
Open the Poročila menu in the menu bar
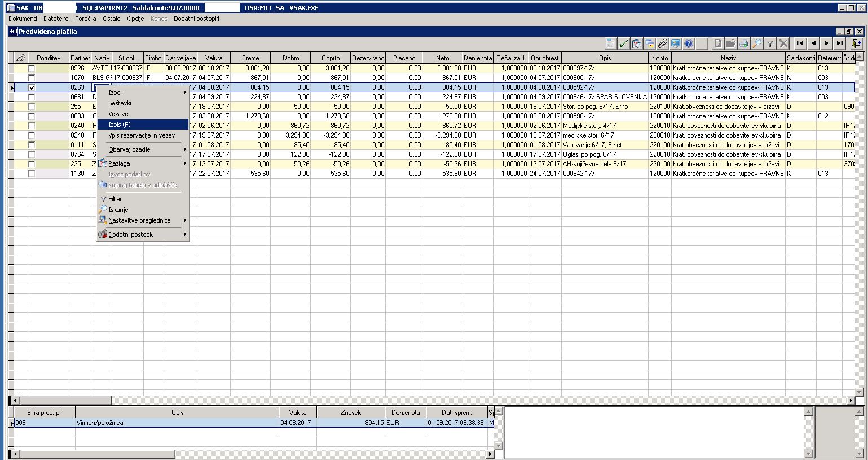85,19
